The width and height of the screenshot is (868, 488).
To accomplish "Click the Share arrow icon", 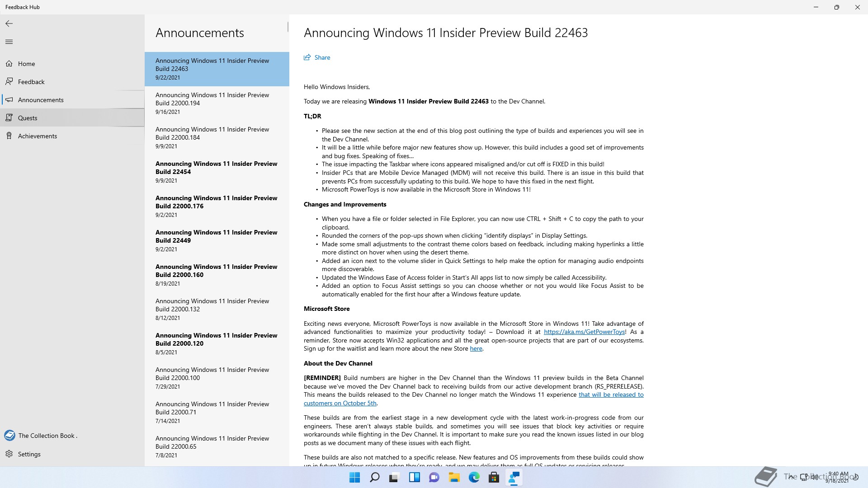I will tap(307, 57).
